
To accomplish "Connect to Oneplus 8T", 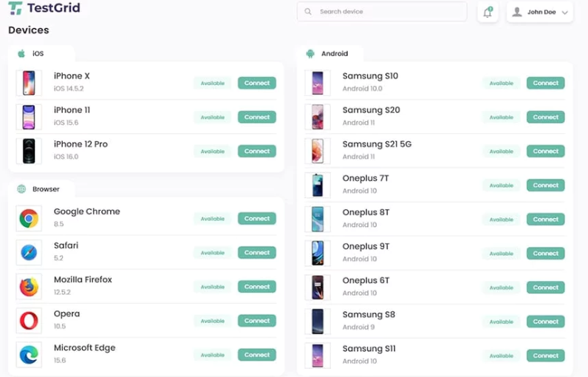I will 546,220.
